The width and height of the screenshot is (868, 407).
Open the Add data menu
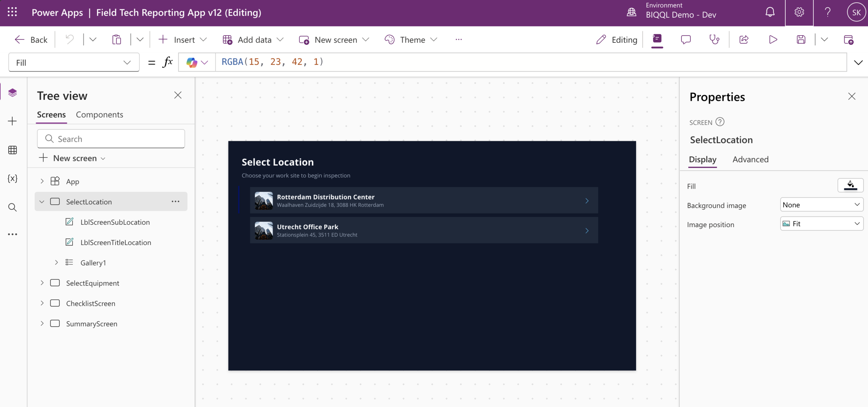point(253,40)
